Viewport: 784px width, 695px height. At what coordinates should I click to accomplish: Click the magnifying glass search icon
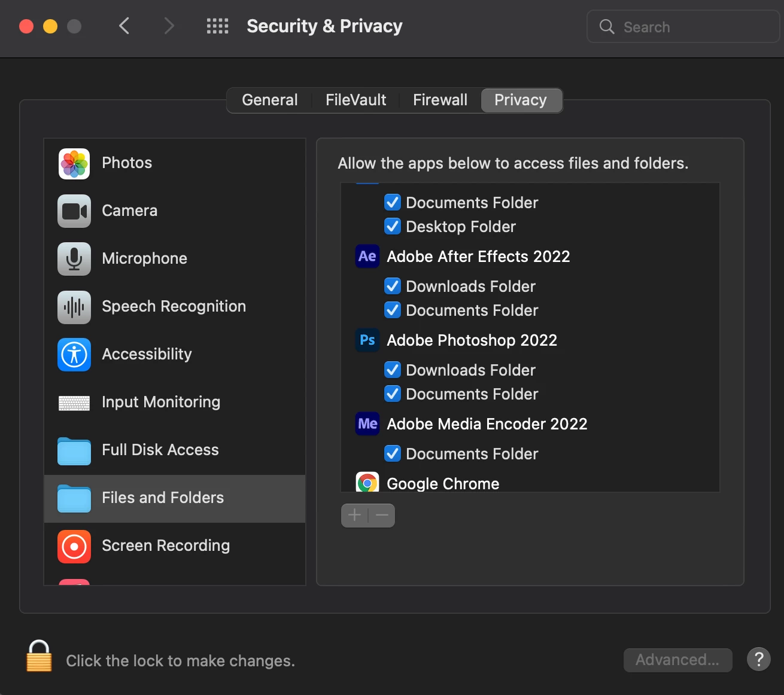coord(607,26)
